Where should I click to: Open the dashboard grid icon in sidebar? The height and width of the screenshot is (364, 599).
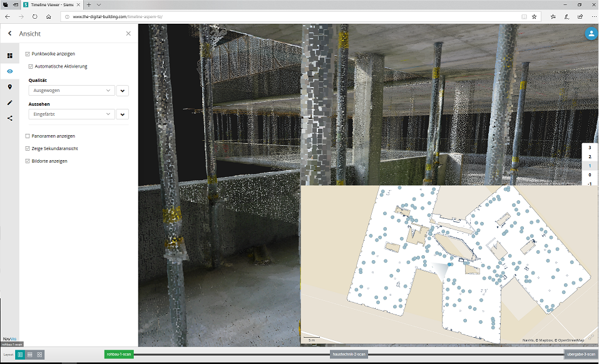tap(9, 56)
